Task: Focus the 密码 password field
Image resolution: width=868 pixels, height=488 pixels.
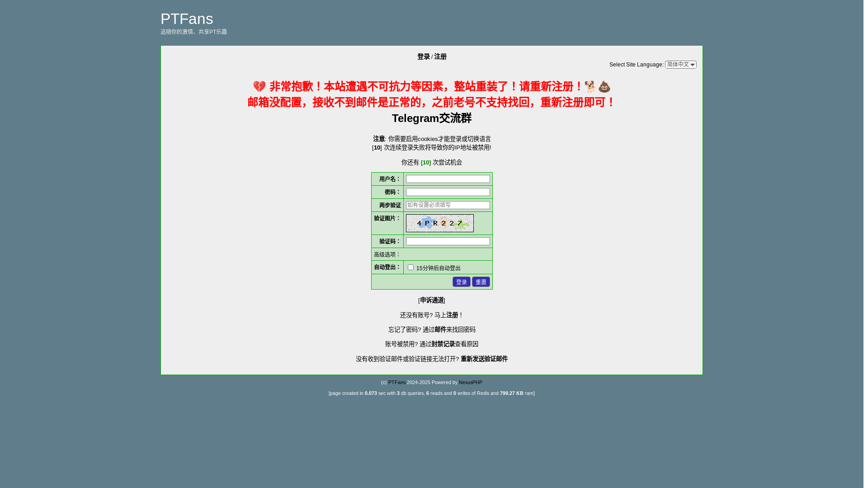Action: click(448, 192)
